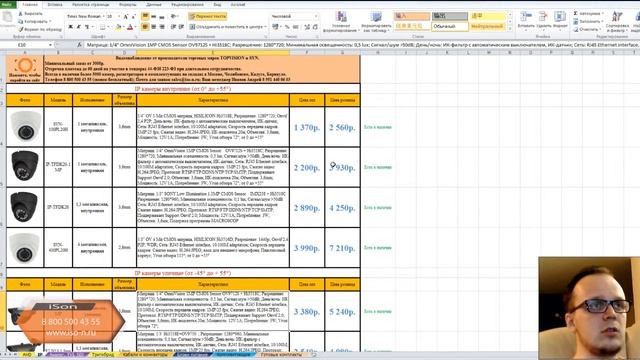Open the font size dropdown

pos(119,16)
